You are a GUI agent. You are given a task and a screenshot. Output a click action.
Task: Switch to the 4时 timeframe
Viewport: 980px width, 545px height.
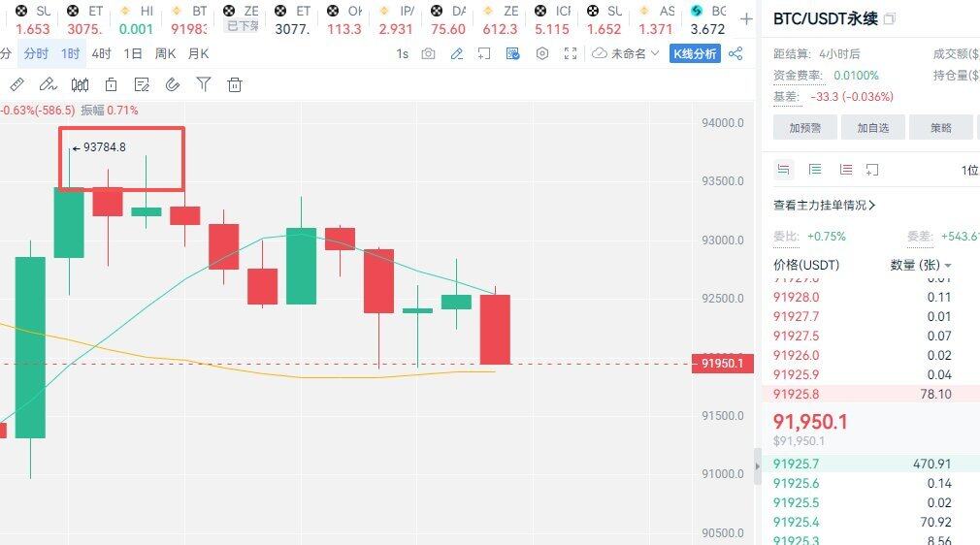[x=101, y=54]
